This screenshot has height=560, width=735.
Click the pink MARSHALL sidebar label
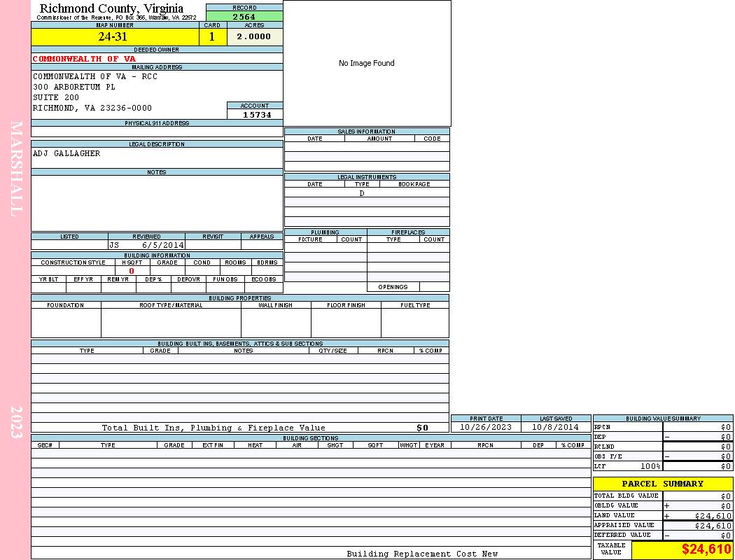[x=16, y=168]
